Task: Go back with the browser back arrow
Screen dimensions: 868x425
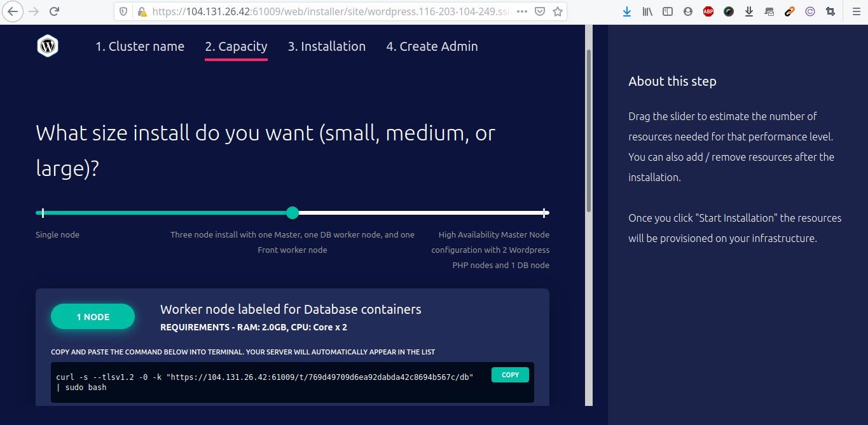Action: pos(12,11)
